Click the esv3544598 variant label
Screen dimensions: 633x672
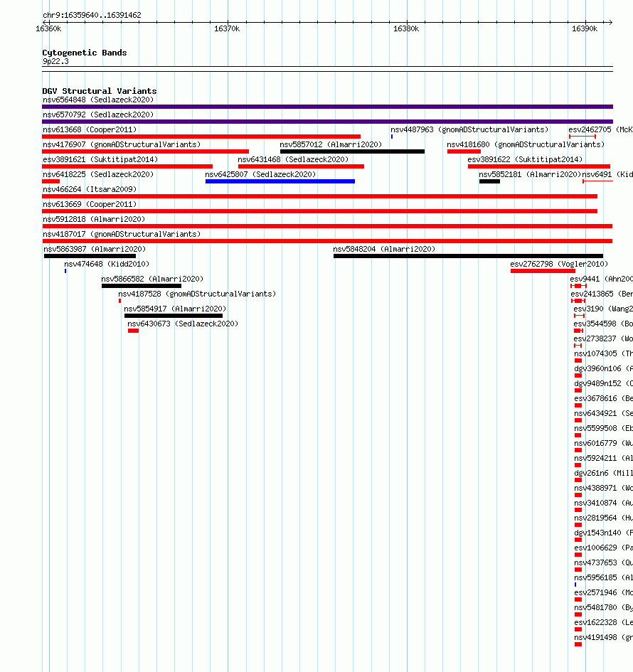pos(603,324)
